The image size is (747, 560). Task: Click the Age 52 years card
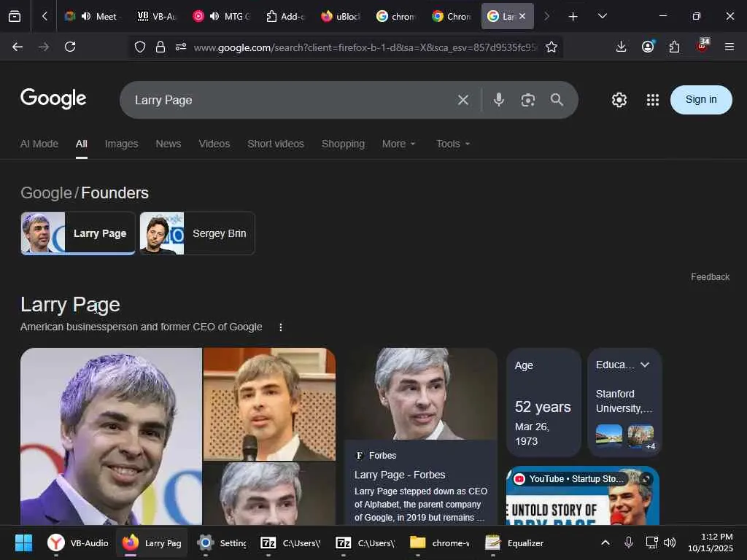tap(543, 402)
